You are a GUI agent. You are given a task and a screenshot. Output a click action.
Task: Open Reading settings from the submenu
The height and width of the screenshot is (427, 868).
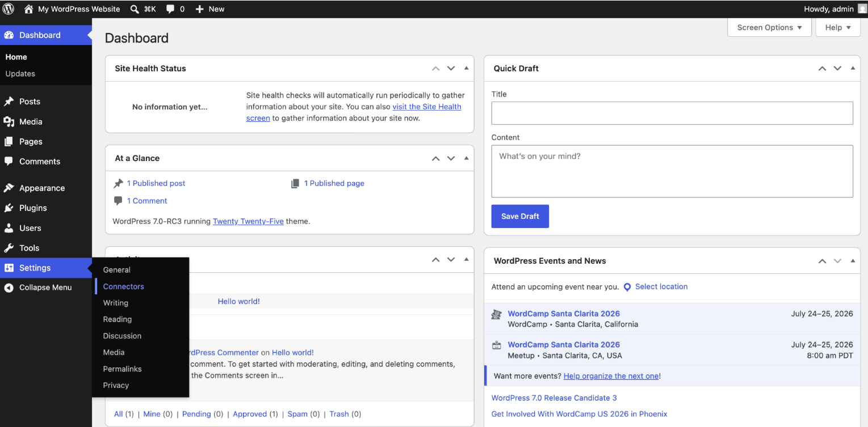[117, 319]
